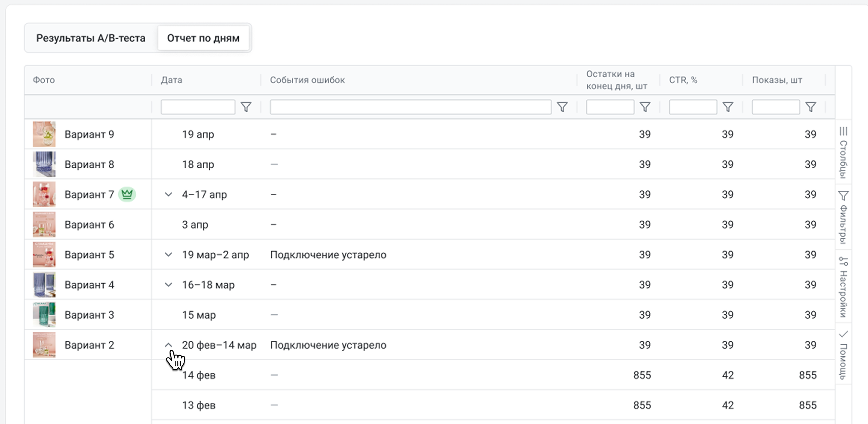This screenshot has height=424, width=868.
Task: Expand the 4–17 апр date group
Action: 168,194
